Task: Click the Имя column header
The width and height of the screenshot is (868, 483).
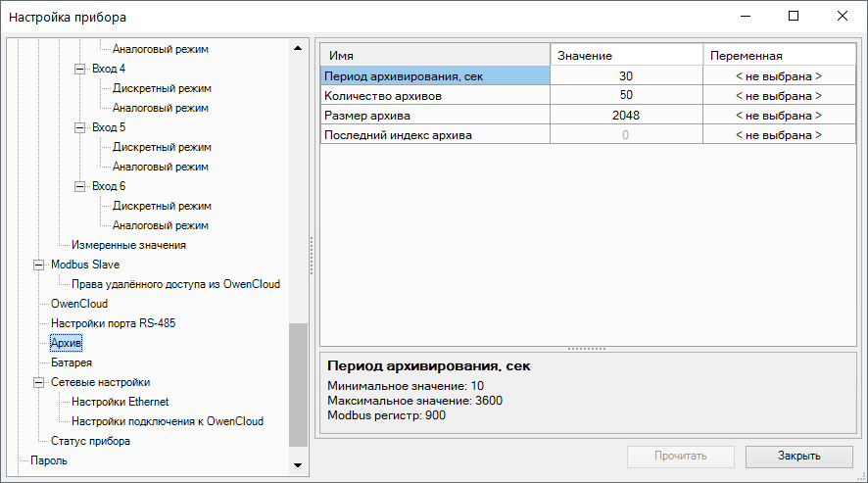Action: pos(435,55)
